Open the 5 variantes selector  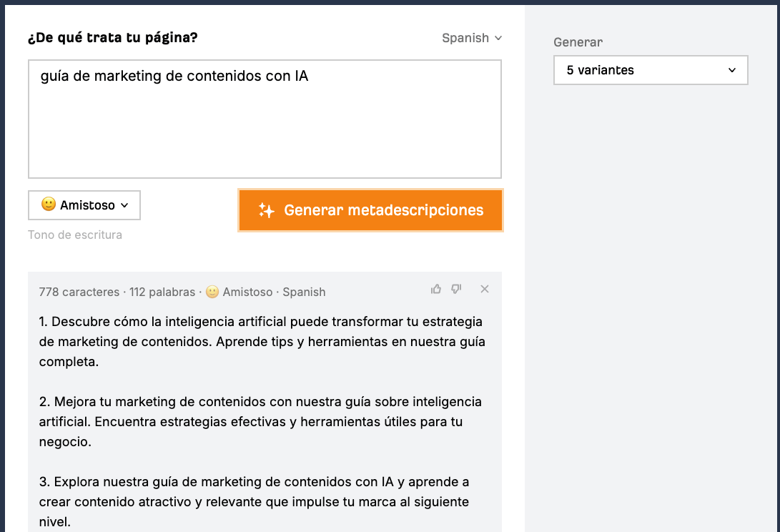650,70
